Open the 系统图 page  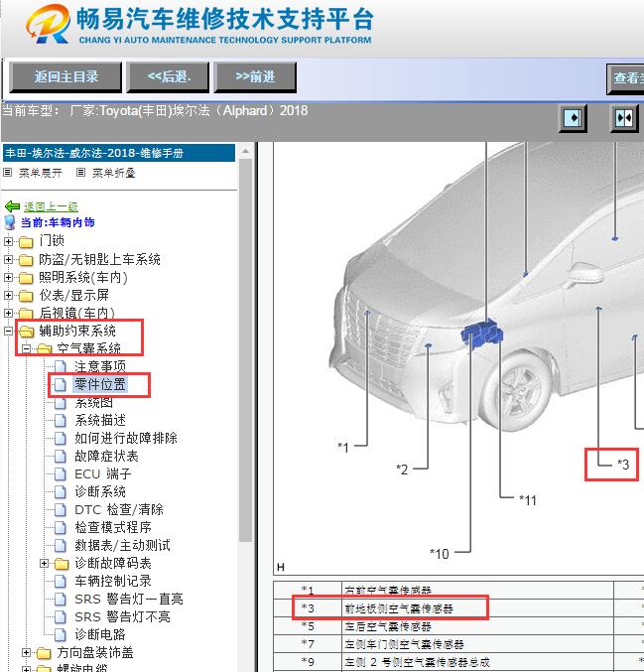[94, 402]
